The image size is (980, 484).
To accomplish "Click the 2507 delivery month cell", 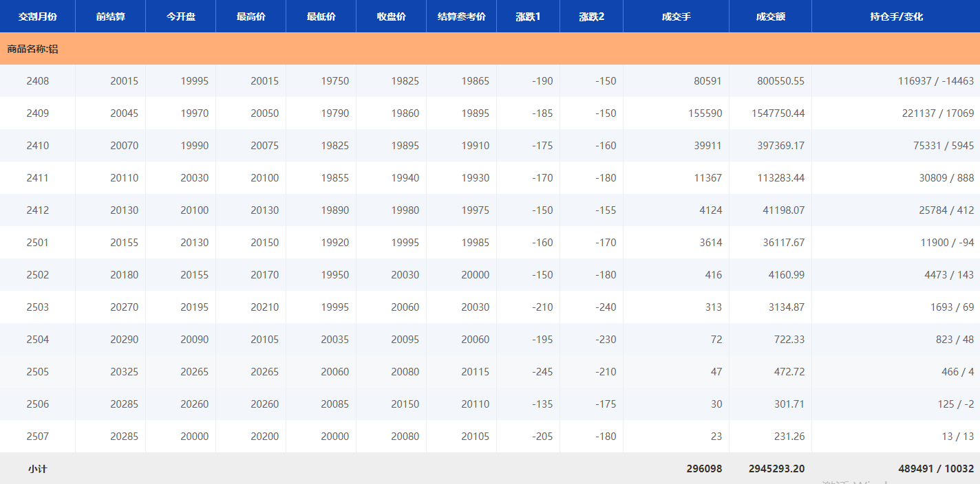I will pyautogui.click(x=38, y=437).
